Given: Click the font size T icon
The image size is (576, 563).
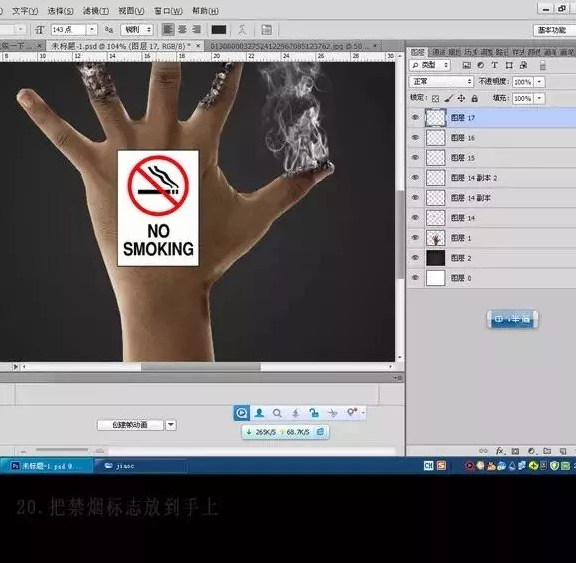Looking at the screenshot, I should click(40, 30).
